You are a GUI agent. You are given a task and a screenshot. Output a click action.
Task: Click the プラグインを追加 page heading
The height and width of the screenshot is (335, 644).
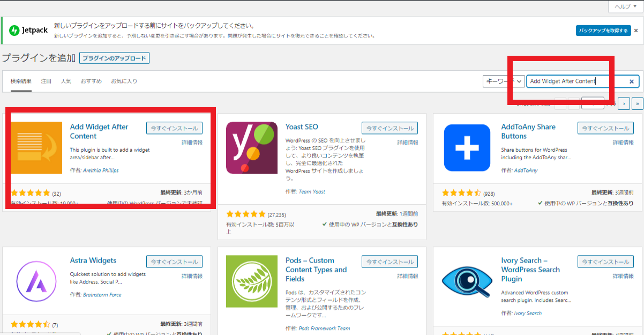tap(38, 58)
